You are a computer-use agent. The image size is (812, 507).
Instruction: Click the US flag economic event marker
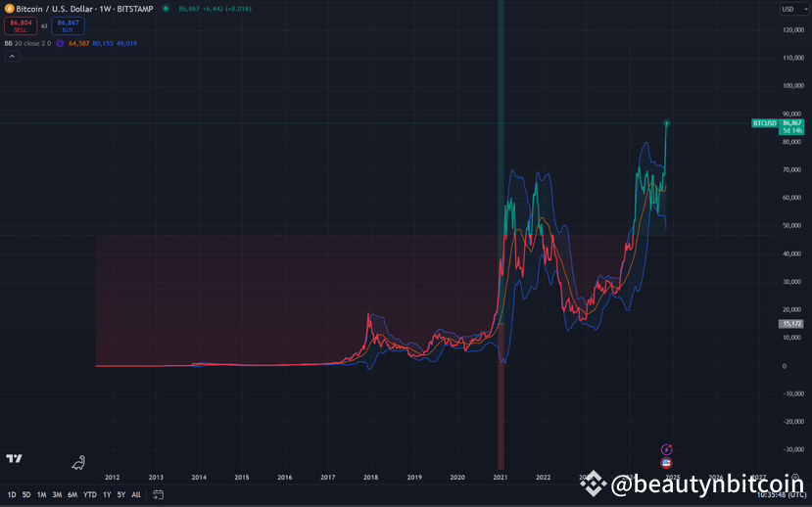(x=666, y=463)
